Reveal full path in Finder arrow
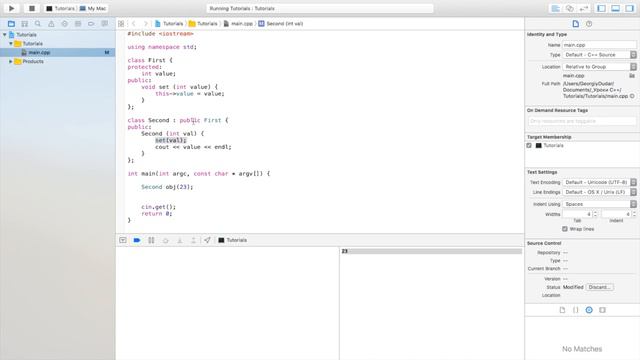The image size is (640, 360). click(x=632, y=96)
